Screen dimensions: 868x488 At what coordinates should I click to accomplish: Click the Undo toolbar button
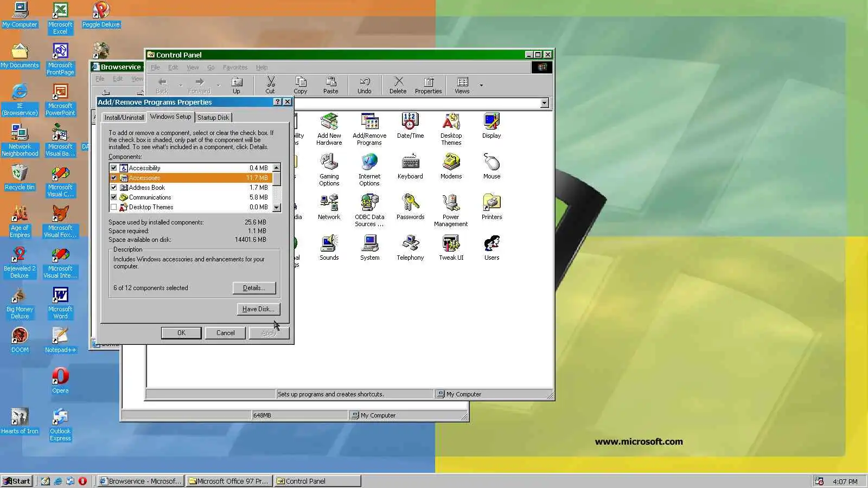[x=365, y=85]
